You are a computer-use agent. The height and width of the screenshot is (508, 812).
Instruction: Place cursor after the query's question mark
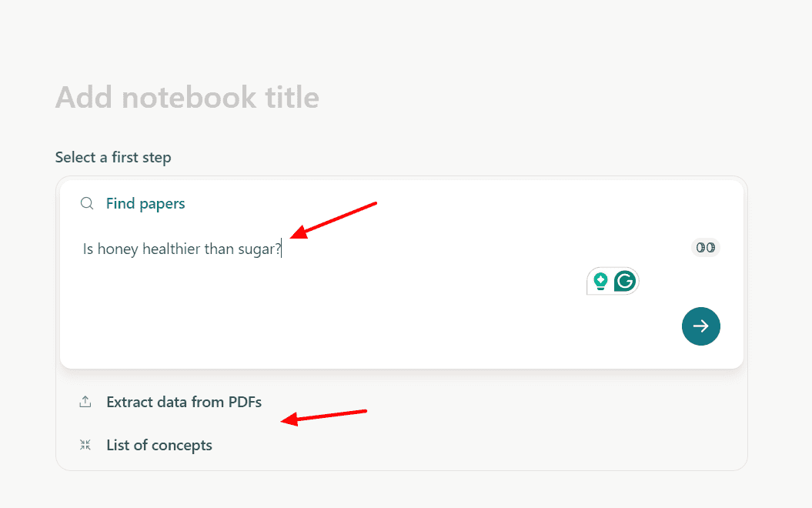pos(282,249)
